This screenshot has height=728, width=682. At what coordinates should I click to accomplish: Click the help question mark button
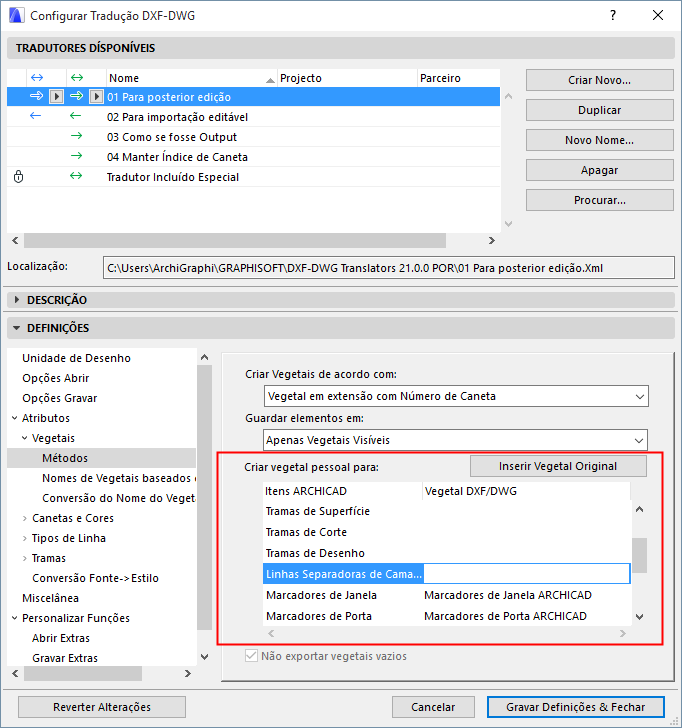point(613,15)
